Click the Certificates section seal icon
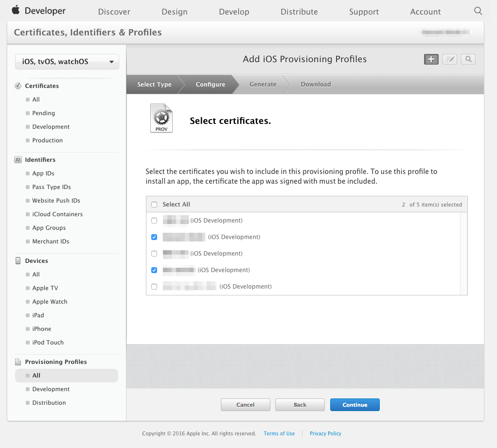This screenshot has width=497, height=448. [x=18, y=86]
